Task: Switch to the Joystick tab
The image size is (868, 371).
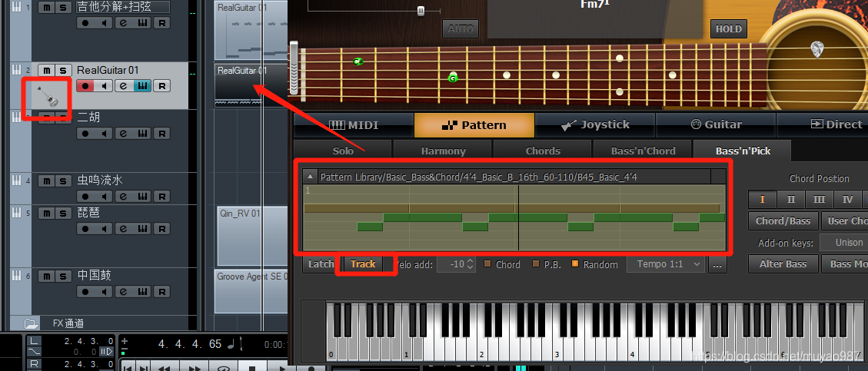Action: [x=595, y=125]
